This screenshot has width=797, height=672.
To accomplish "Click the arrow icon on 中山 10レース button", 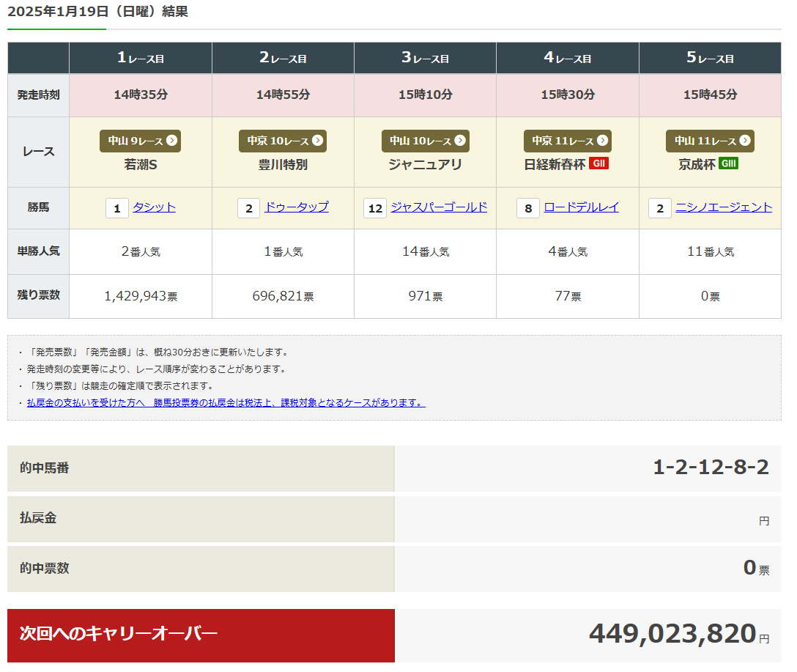I will click(459, 141).
